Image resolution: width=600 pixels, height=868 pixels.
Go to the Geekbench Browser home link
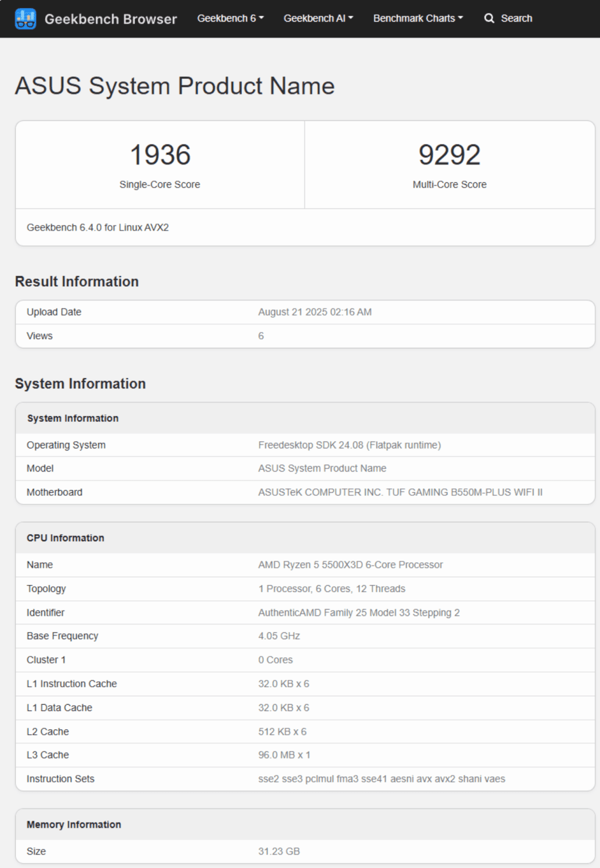[111, 19]
